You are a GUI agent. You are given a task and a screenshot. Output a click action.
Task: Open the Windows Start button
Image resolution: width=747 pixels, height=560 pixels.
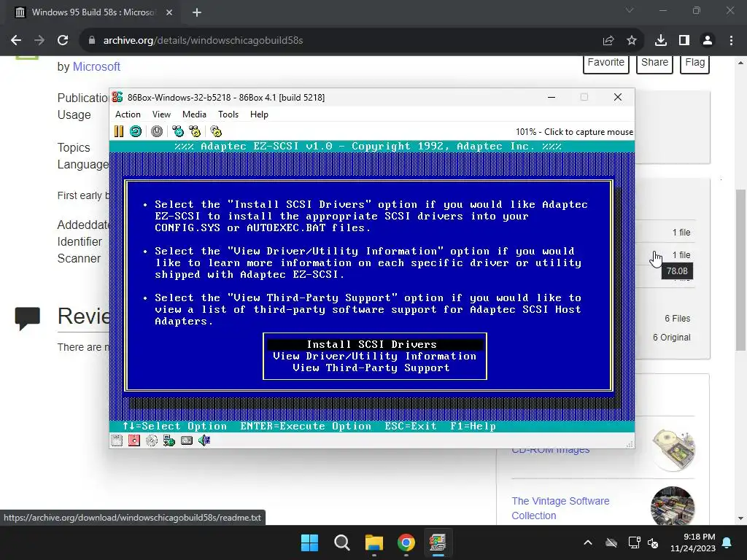pos(309,542)
